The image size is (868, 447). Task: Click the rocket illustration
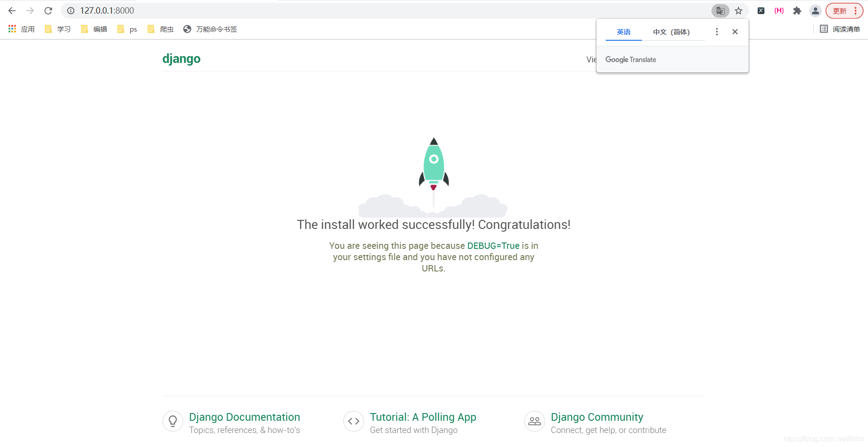point(433,176)
